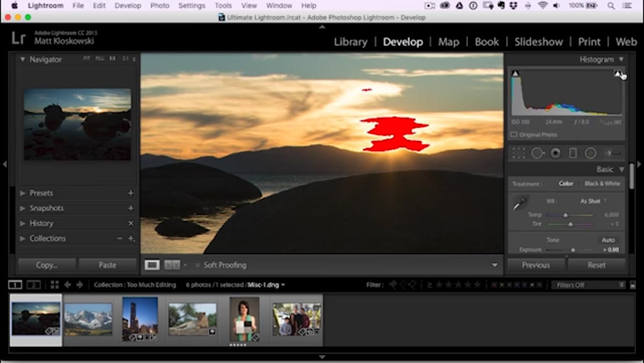The image size is (644, 363).
Task: Set Treatment to Color
Action: click(566, 184)
